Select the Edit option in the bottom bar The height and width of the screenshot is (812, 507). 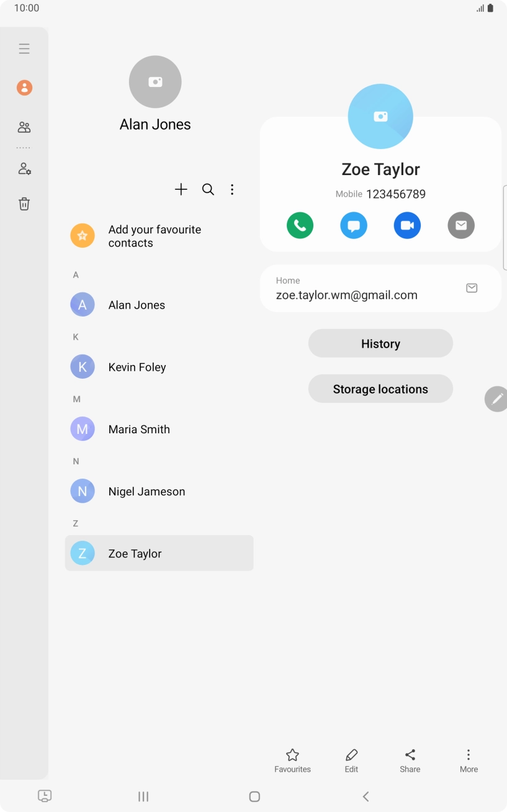click(351, 760)
